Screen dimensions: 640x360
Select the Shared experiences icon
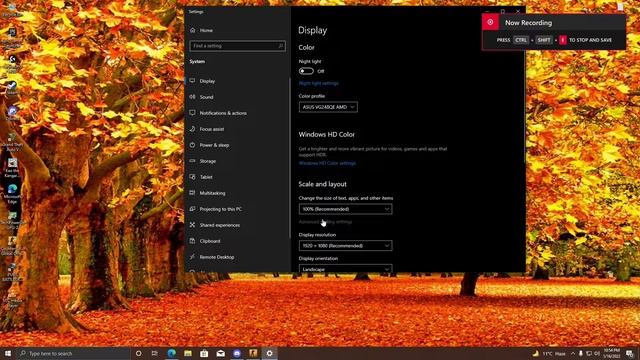192,224
